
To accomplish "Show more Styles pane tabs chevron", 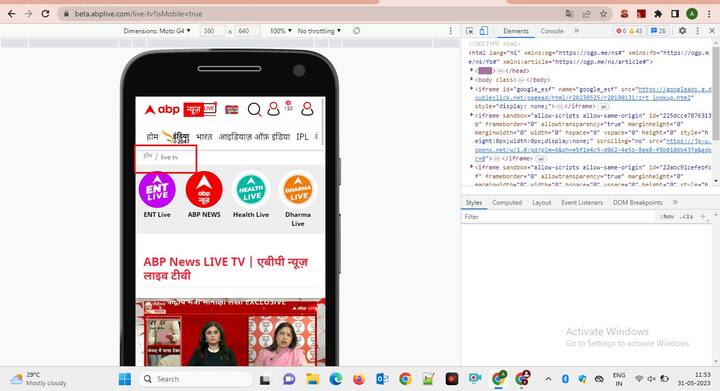I will (675, 202).
